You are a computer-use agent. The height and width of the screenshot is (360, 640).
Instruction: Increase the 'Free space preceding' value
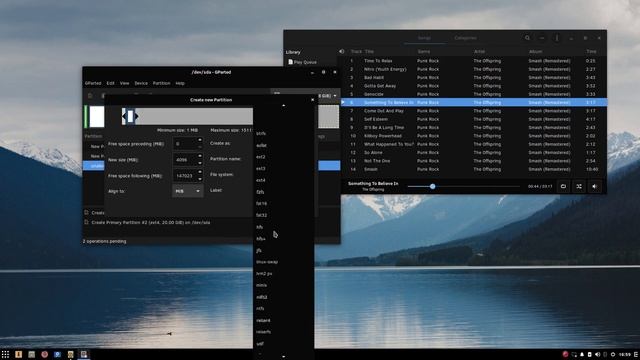pyautogui.click(x=200, y=140)
